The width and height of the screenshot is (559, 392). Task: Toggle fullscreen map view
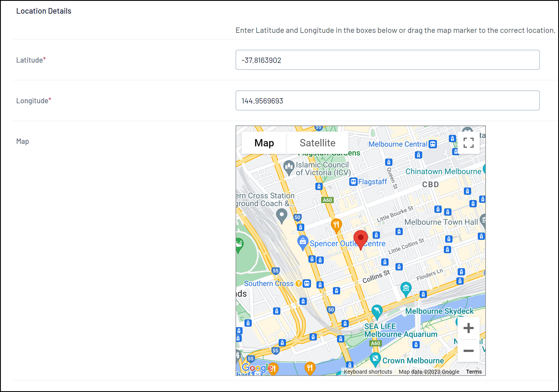tap(468, 143)
